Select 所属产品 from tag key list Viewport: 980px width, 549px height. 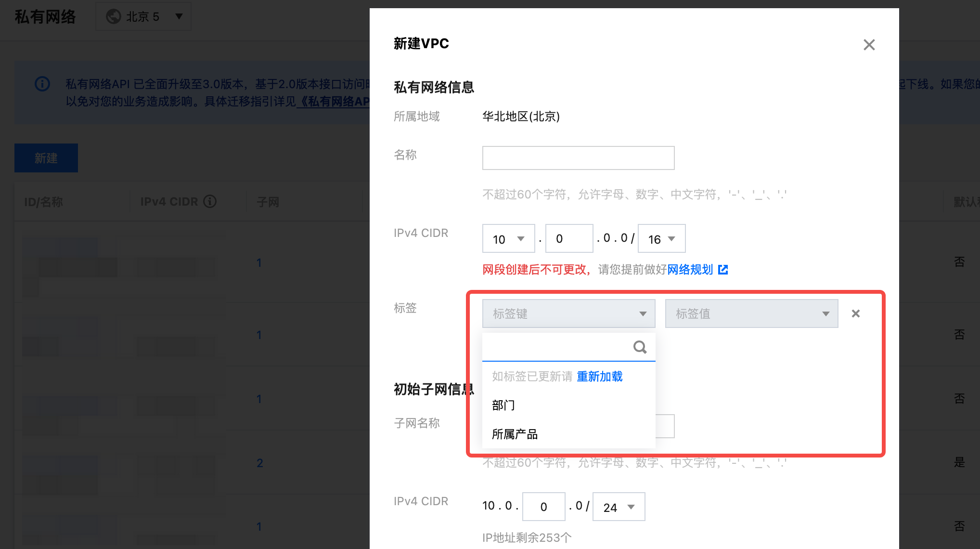pyautogui.click(x=515, y=434)
